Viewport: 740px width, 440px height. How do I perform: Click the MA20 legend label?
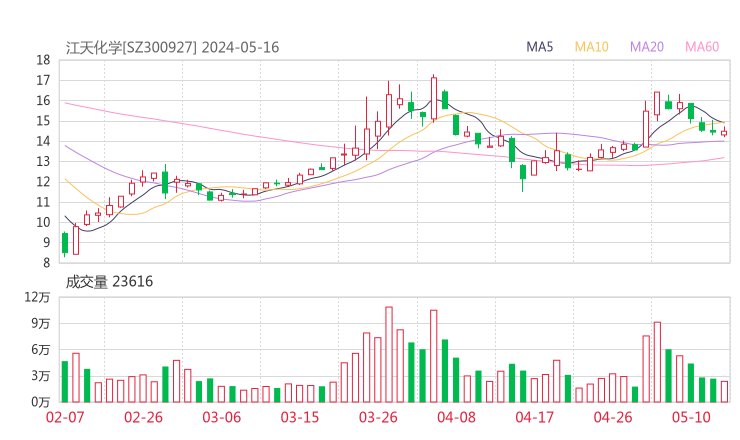[647, 47]
